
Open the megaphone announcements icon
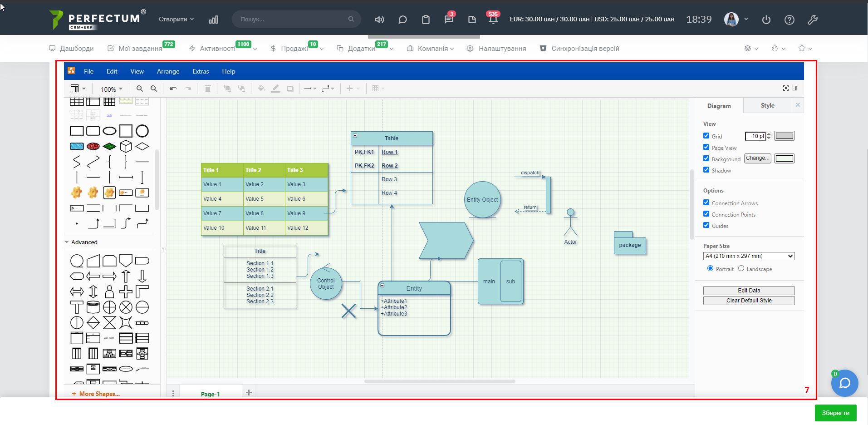pos(379,20)
